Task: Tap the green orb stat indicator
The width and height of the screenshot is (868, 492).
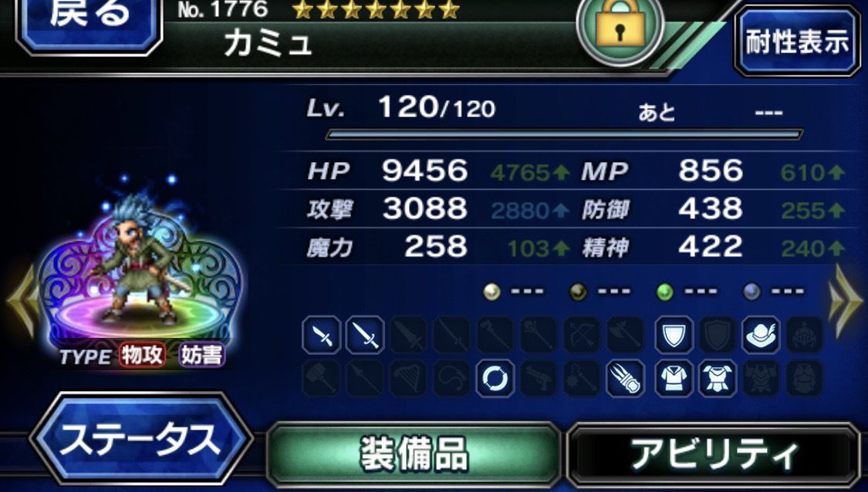Action: (664, 291)
